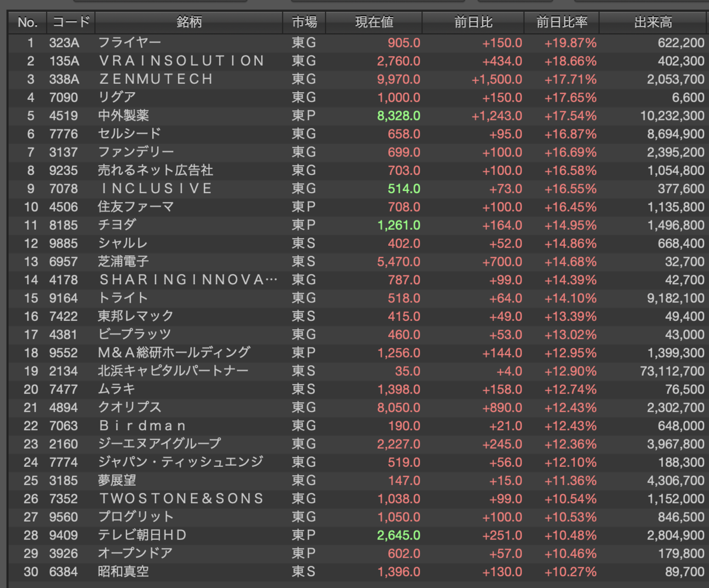Click the change value +890.0
The image size is (709, 588).
[502, 407]
